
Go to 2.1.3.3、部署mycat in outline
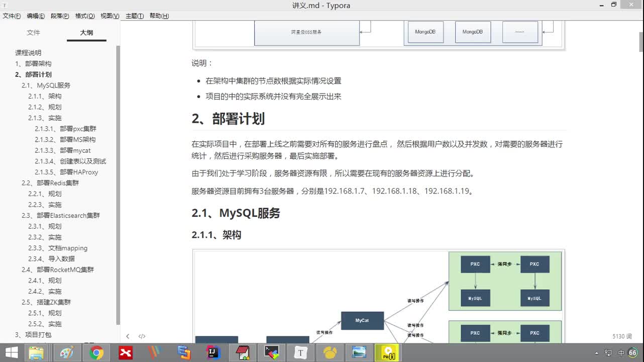pos(63,150)
